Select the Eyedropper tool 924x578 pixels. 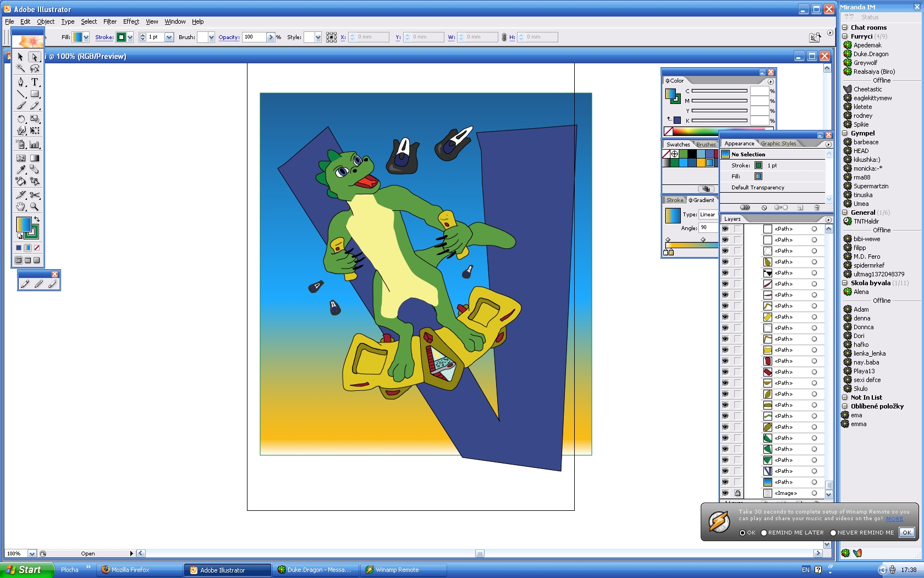tap(21, 170)
